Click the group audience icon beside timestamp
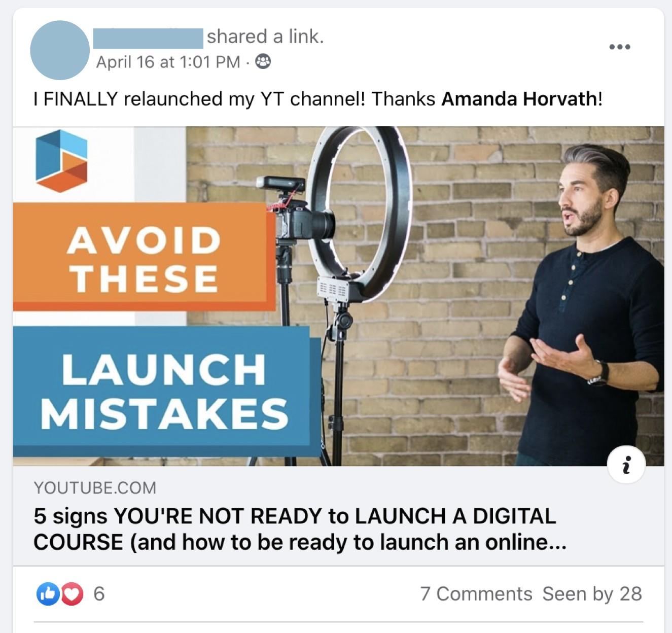The height and width of the screenshot is (633, 672). tap(262, 62)
